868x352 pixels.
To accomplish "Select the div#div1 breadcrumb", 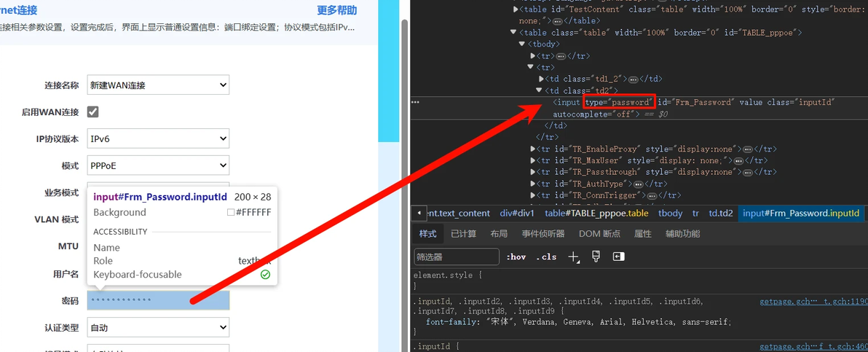I will [x=517, y=214].
